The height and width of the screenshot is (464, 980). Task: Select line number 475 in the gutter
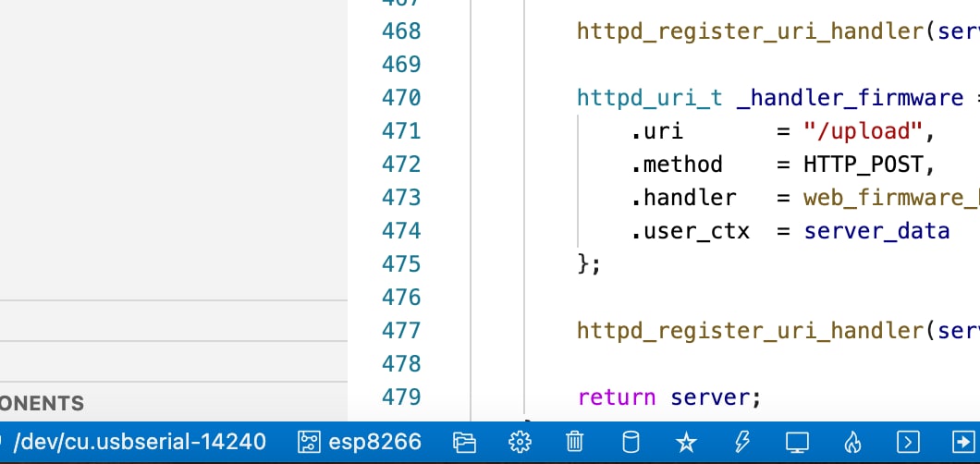(x=401, y=264)
